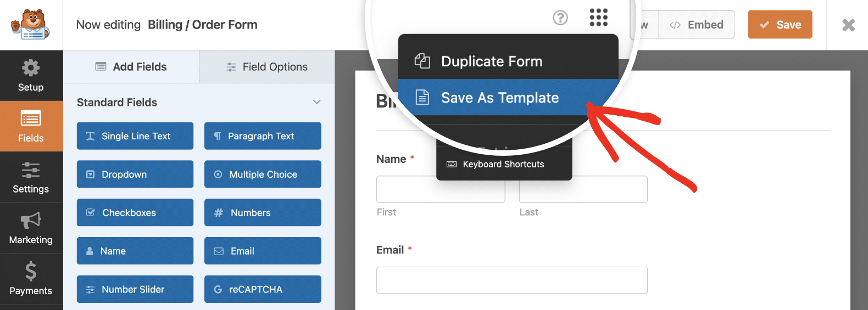The image size is (868, 310).
Task: Add a Numbers field
Action: click(x=263, y=212)
